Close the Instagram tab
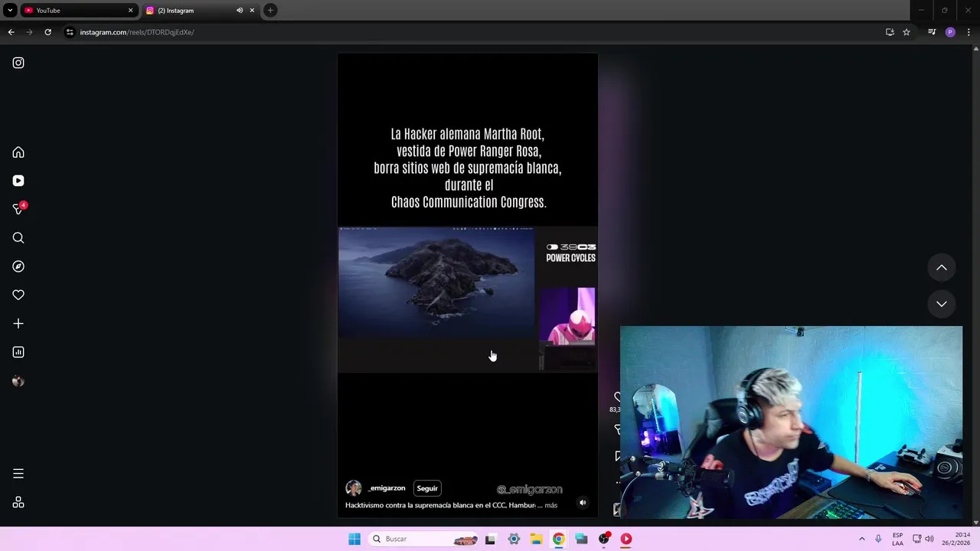980x551 pixels. (252, 11)
